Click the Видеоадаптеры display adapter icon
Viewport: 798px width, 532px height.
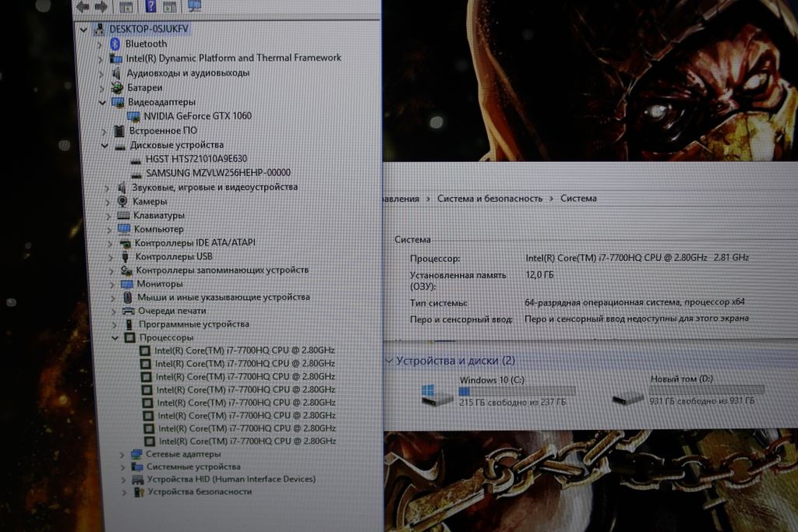click(118, 102)
